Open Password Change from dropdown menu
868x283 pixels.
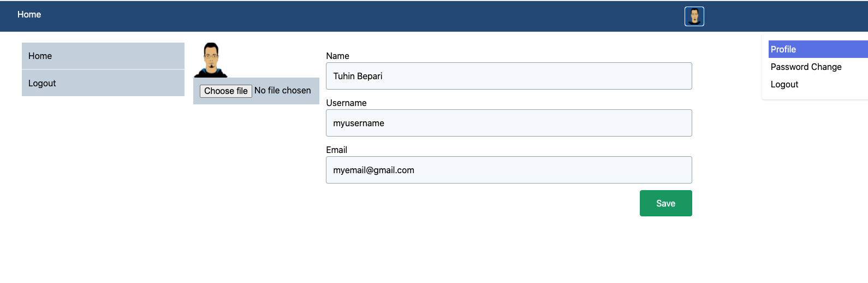click(806, 67)
